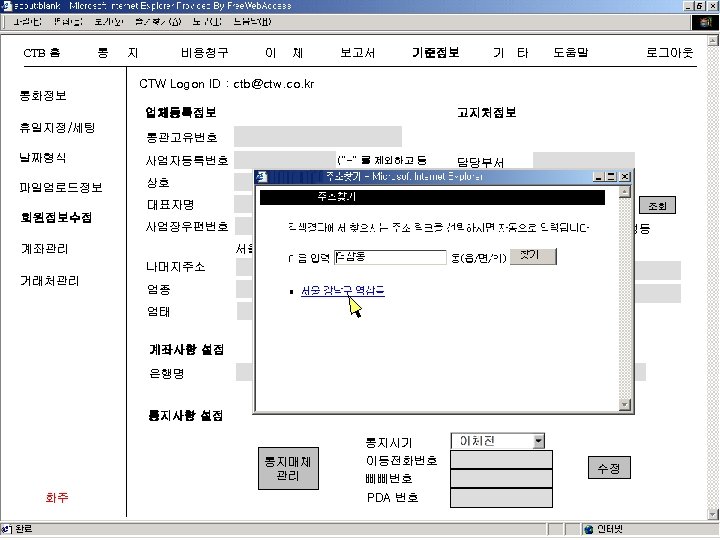Image resolution: width=720 pixels, height=540 pixels.
Task: Click the 업체등록정보 section heading
Action: coord(181,112)
